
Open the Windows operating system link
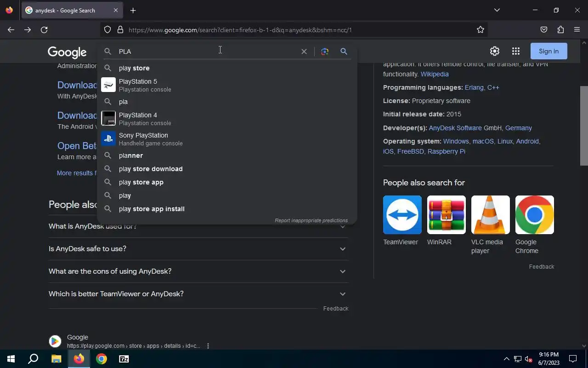[456, 141]
